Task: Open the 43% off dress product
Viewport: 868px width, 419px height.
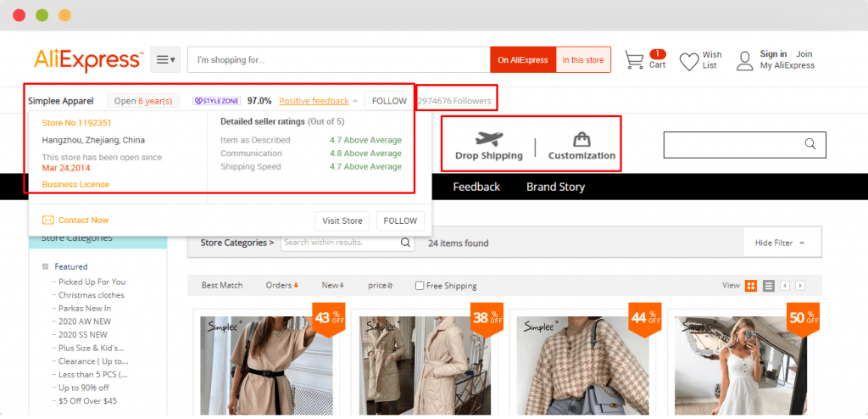Action: point(266,366)
